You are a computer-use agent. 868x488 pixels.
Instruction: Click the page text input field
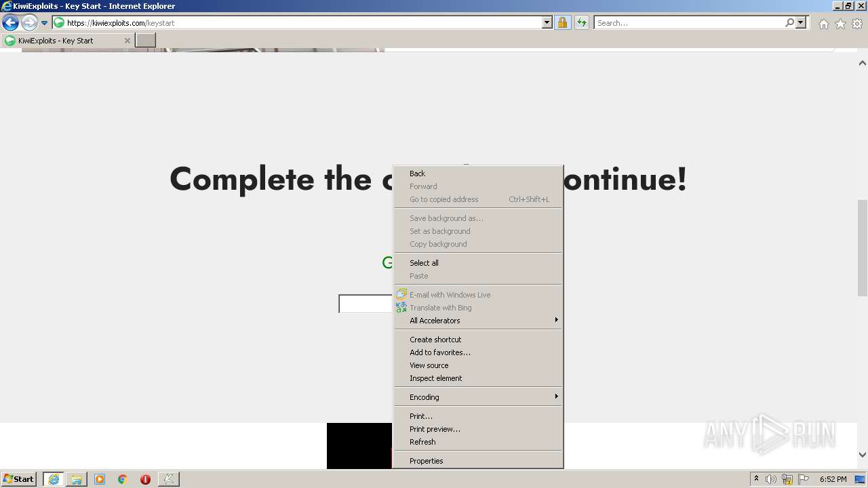[366, 304]
